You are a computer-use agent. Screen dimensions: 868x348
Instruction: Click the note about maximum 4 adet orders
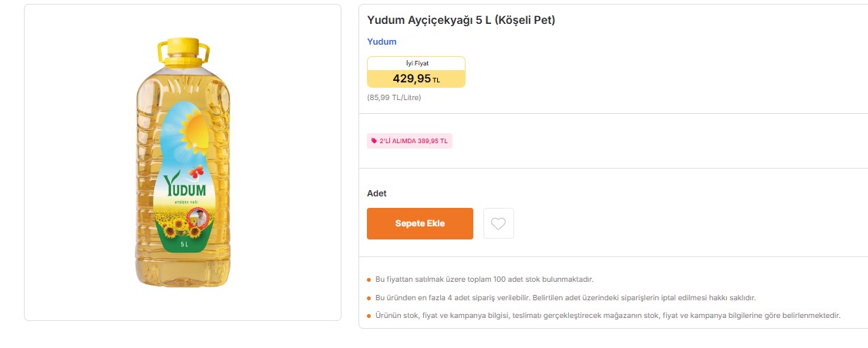565,297
